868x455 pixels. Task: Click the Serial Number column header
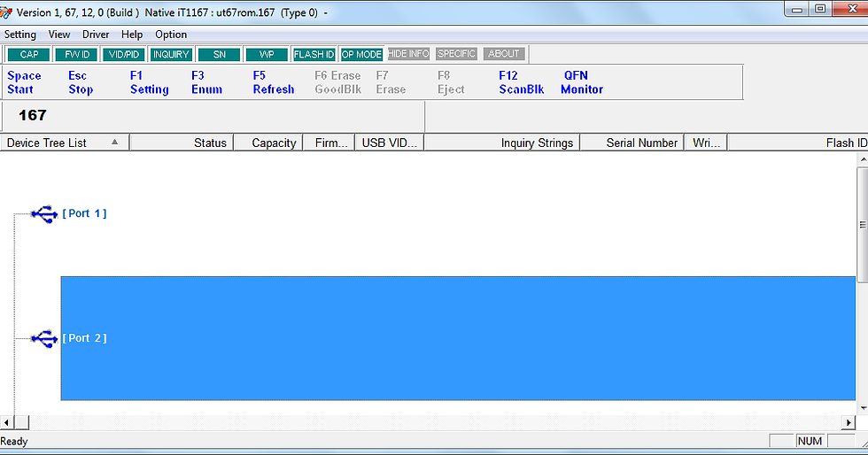tap(632, 143)
